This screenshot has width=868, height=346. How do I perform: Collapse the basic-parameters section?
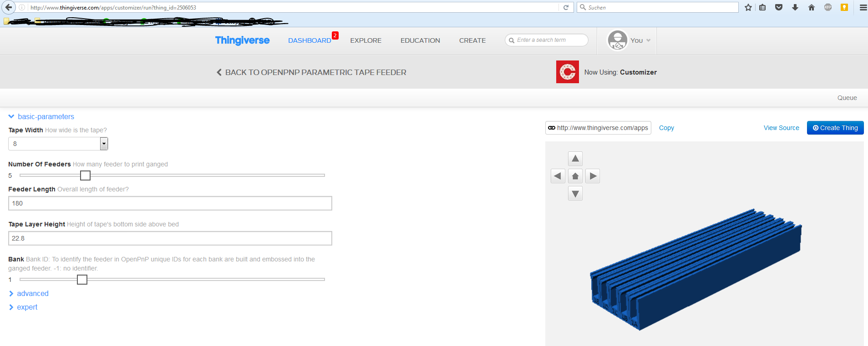coord(41,117)
